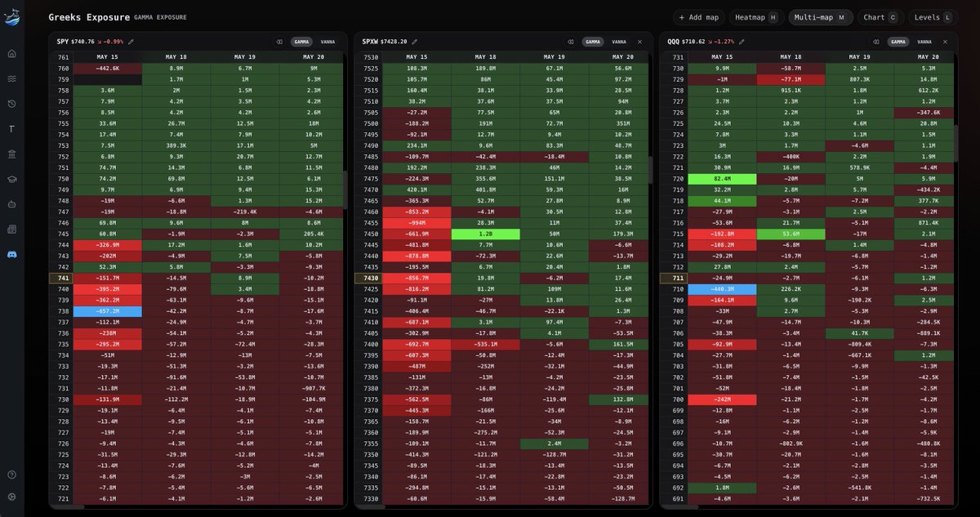The width and height of the screenshot is (980, 517).
Task: Click the Add map button
Action: pos(698,17)
